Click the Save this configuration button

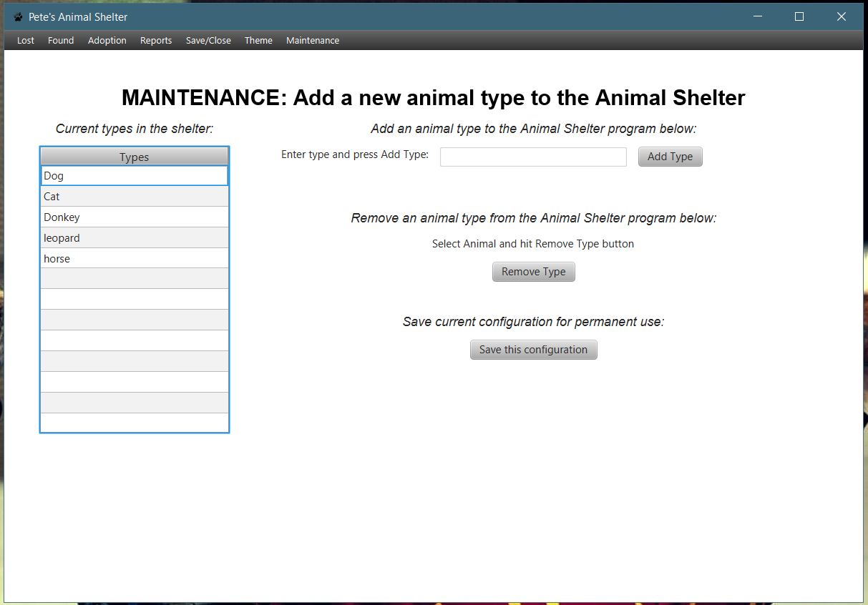pos(533,350)
